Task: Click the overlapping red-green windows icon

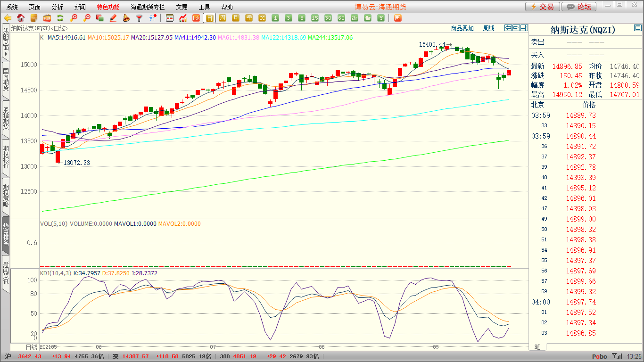Action: [99, 18]
